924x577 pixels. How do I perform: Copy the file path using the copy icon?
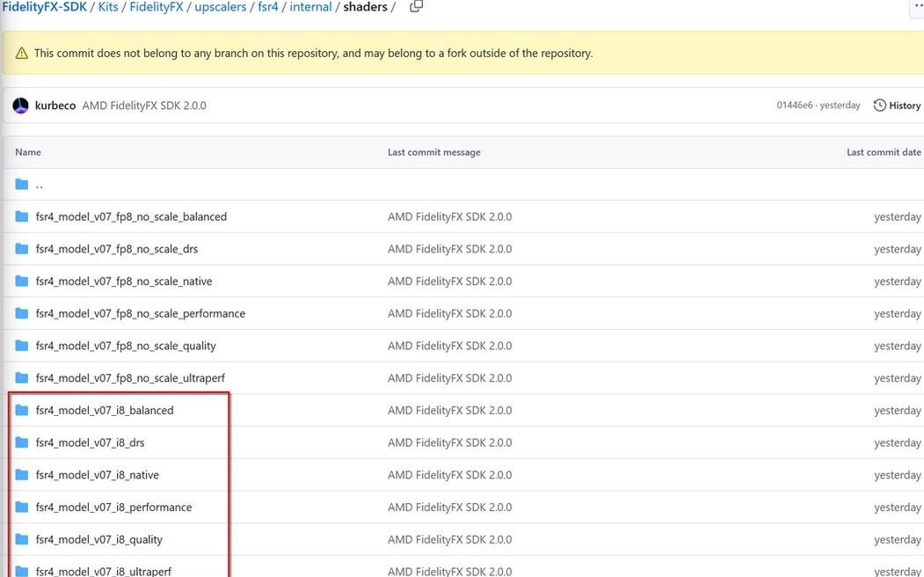click(x=416, y=6)
